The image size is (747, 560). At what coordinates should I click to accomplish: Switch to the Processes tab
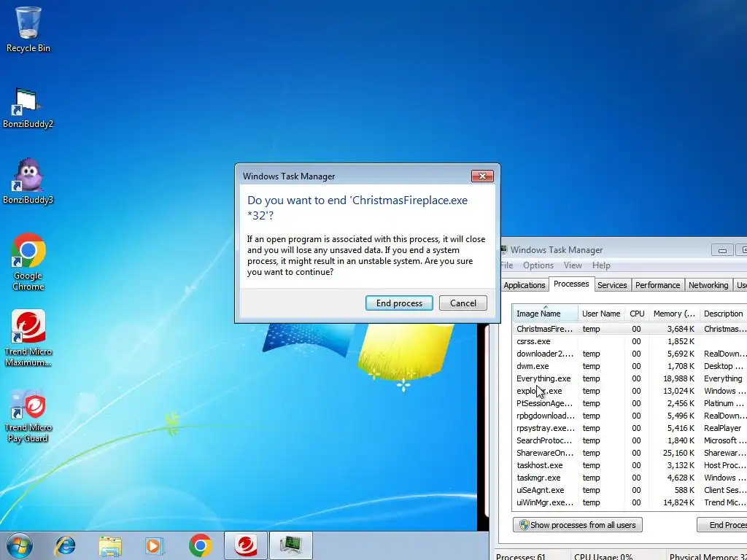point(571,284)
